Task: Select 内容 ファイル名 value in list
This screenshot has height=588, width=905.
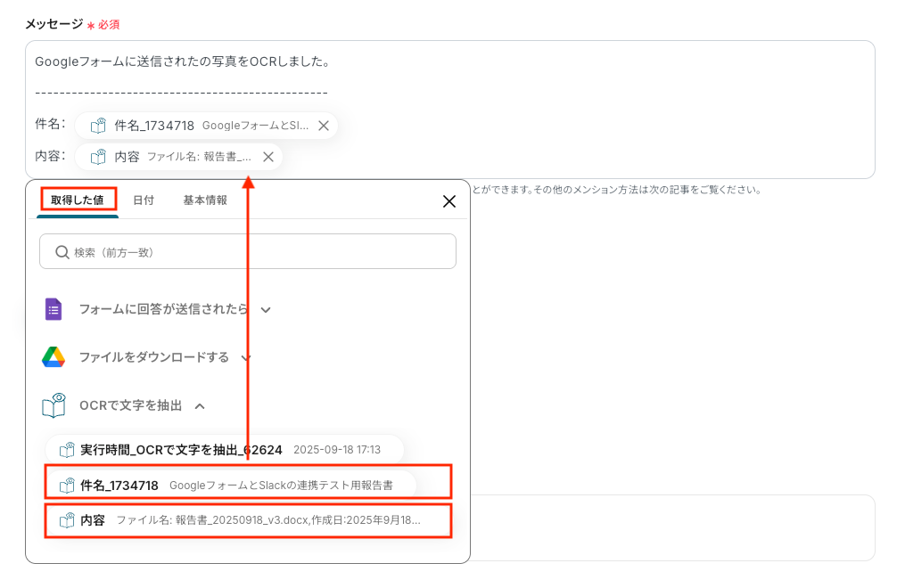Action: click(x=248, y=520)
